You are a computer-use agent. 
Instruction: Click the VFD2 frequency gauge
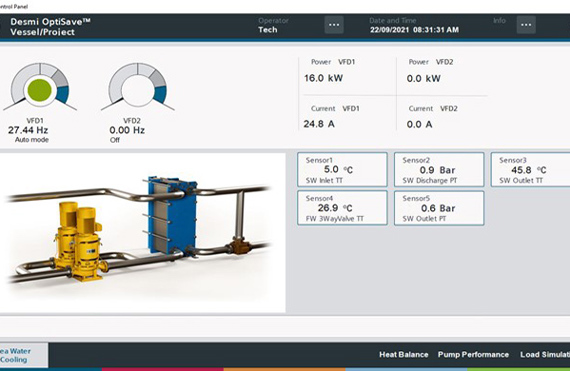(x=138, y=87)
